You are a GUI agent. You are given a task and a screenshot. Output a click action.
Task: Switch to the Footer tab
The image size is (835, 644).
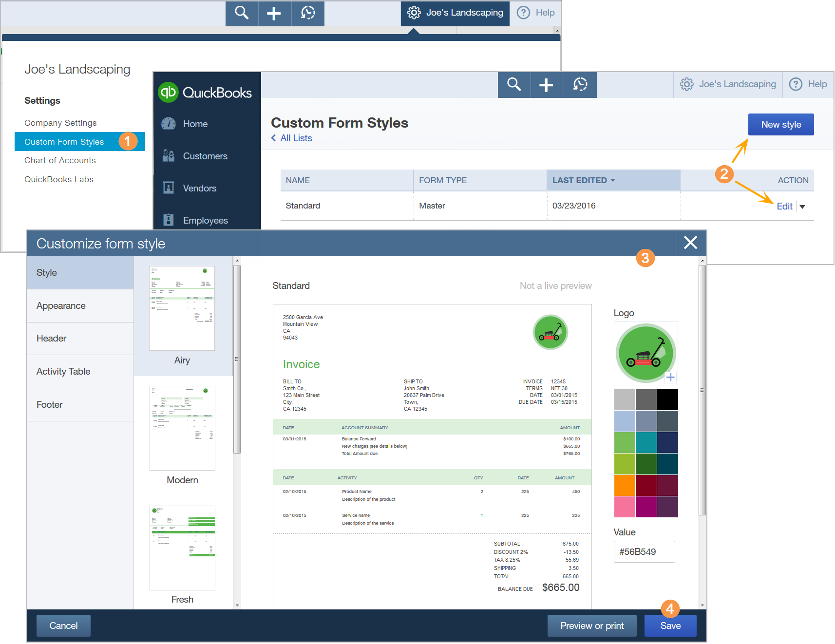pyautogui.click(x=80, y=405)
